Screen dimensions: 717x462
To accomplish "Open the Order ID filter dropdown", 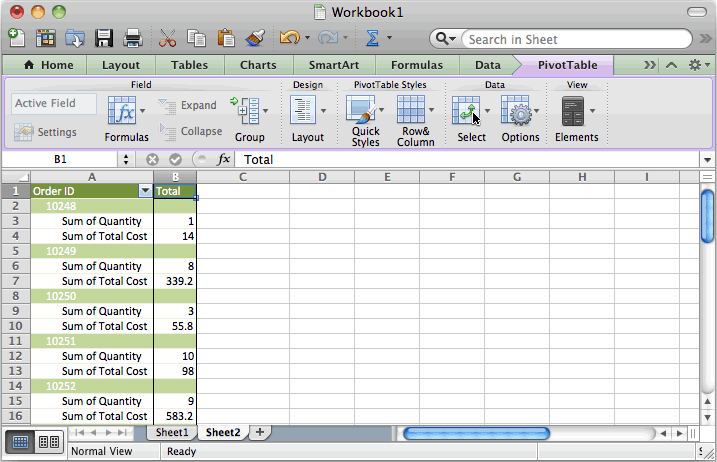I will click(145, 191).
